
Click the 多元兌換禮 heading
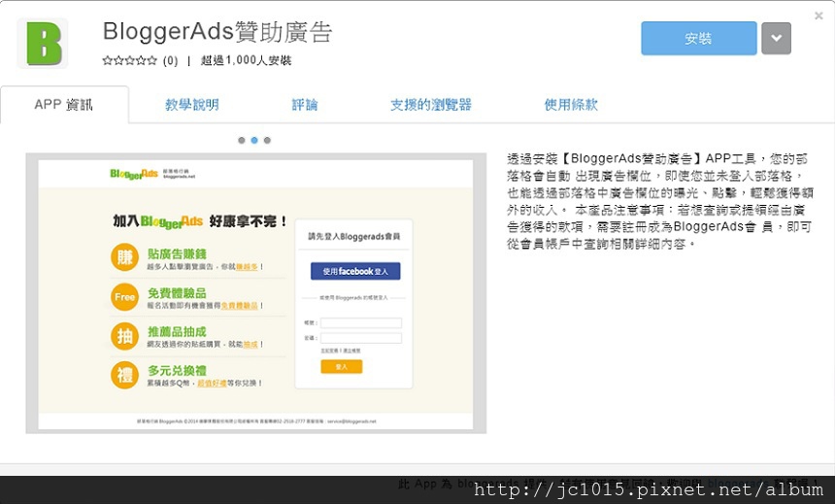177,371
